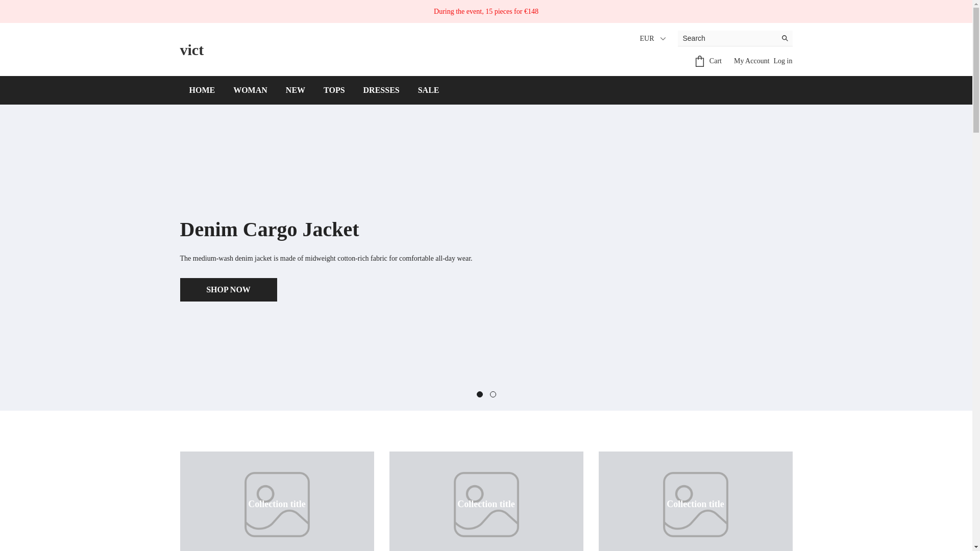
Task: Go to NEW navigation item
Action: click(295, 90)
